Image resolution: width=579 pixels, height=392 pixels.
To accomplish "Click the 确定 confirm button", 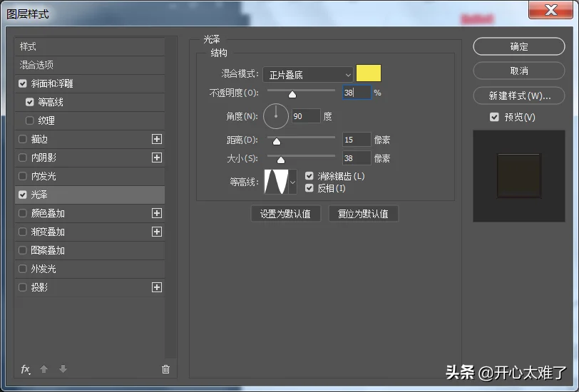I will [519, 46].
